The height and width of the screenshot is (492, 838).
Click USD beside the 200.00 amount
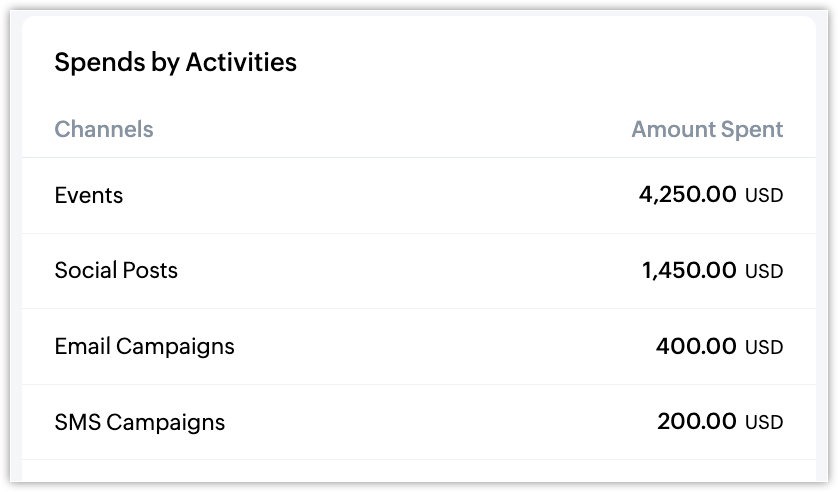coord(764,423)
